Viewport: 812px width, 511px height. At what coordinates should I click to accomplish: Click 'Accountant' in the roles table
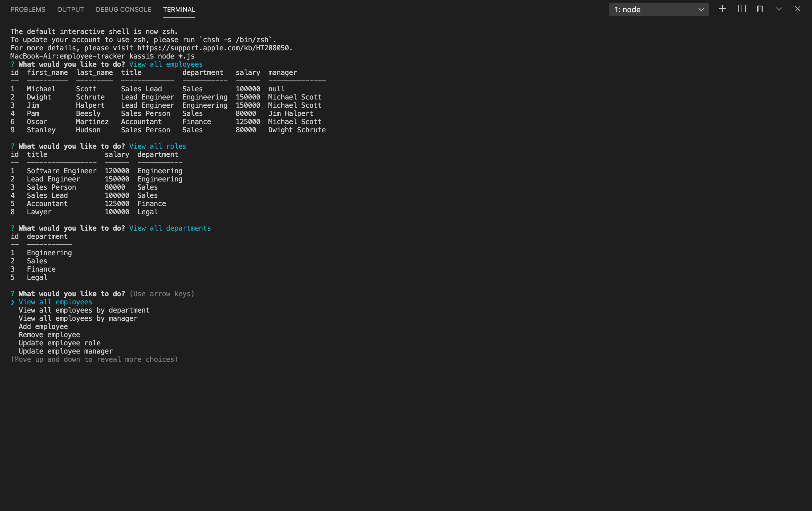[x=47, y=203]
